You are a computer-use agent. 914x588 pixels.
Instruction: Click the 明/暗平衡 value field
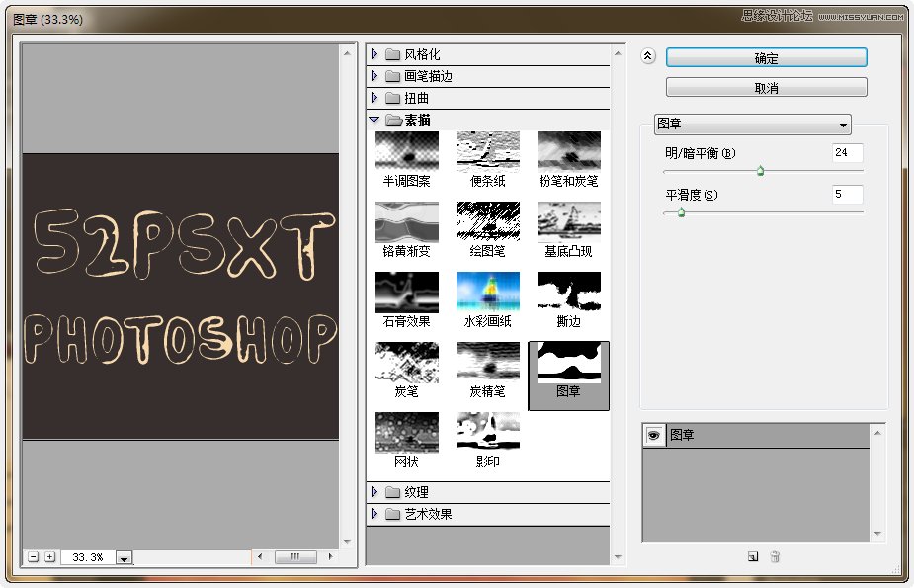[x=848, y=152]
